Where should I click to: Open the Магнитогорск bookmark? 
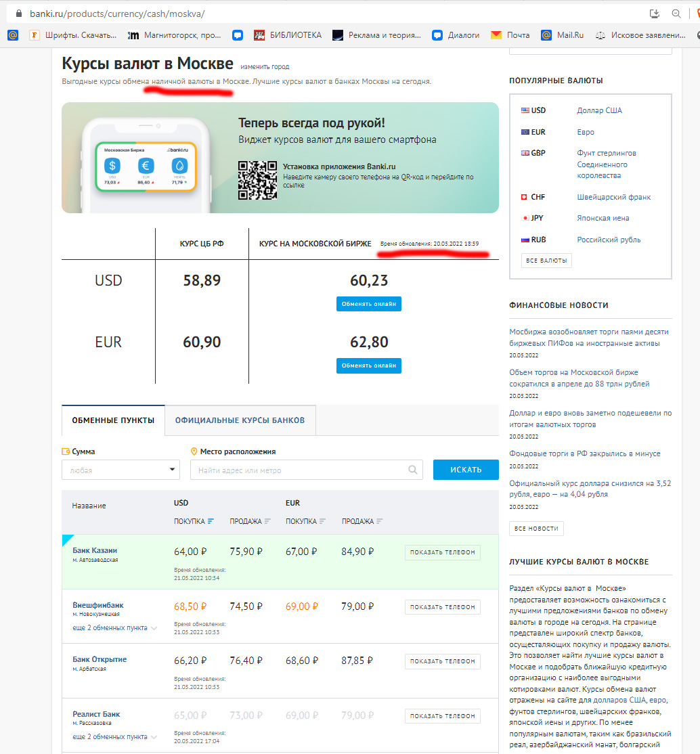coord(174,35)
